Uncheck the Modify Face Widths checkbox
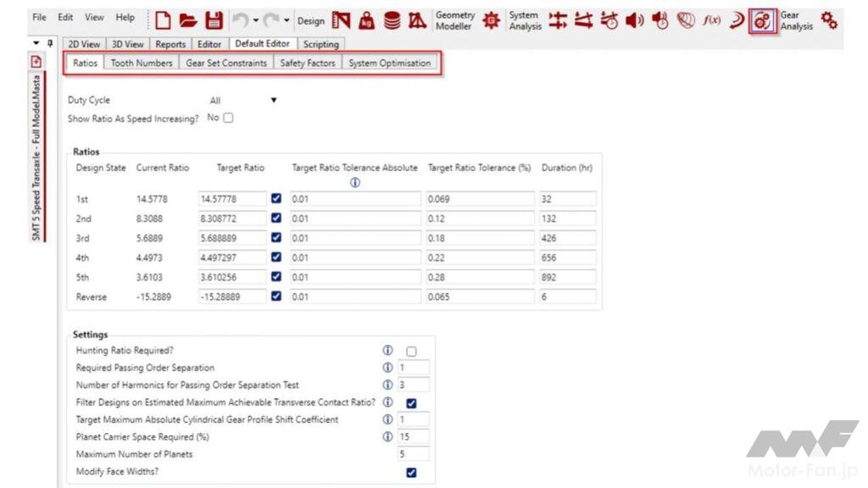 411,472
